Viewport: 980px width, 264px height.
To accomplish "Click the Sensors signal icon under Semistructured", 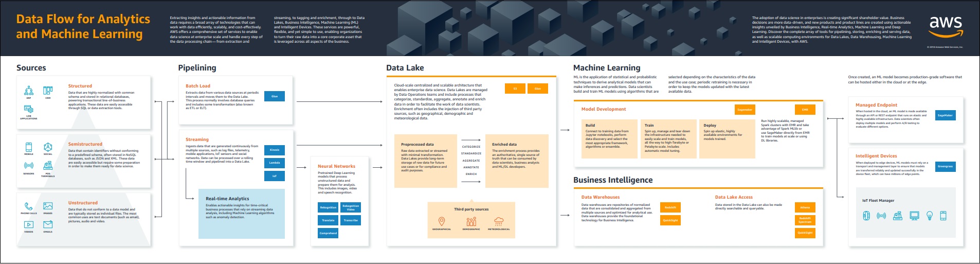I will tap(29, 166).
